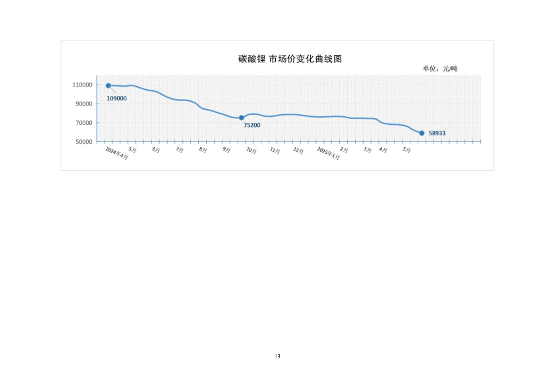
Task: Select the 2024年4月 x-axis label
Action: [x=116, y=154]
